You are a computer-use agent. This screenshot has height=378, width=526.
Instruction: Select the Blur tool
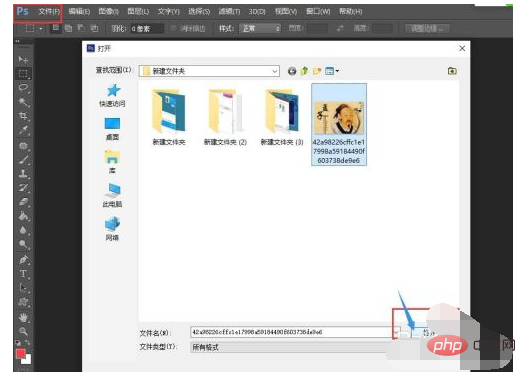coord(23,230)
